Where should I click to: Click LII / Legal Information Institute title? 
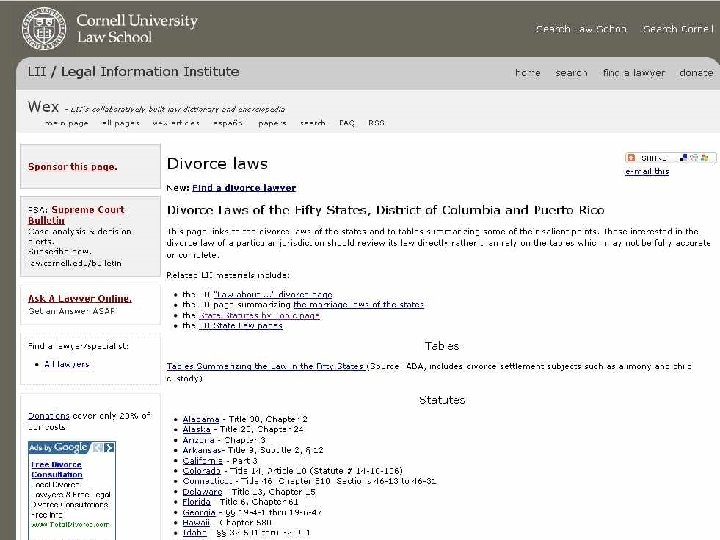134,72
